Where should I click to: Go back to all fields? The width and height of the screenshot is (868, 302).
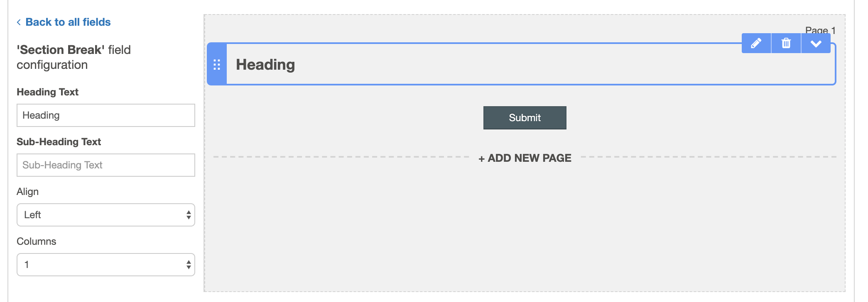[68, 22]
